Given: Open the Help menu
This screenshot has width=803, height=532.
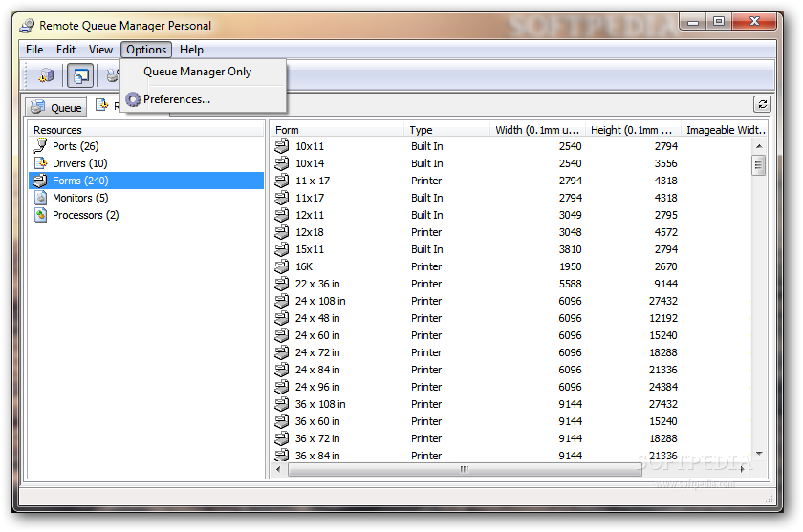Looking at the screenshot, I should click(191, 50).
